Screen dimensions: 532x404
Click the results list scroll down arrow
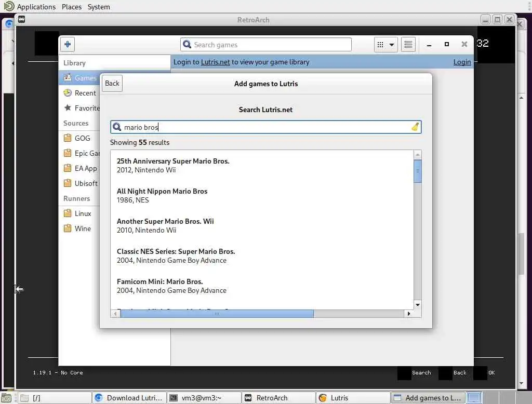coord(418,305)
